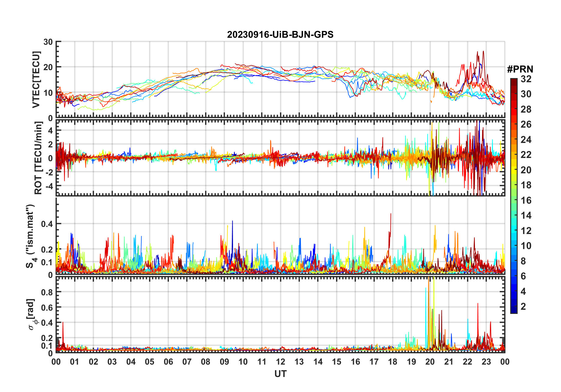Click the PRN colorbar gradient

click(514, 195)
